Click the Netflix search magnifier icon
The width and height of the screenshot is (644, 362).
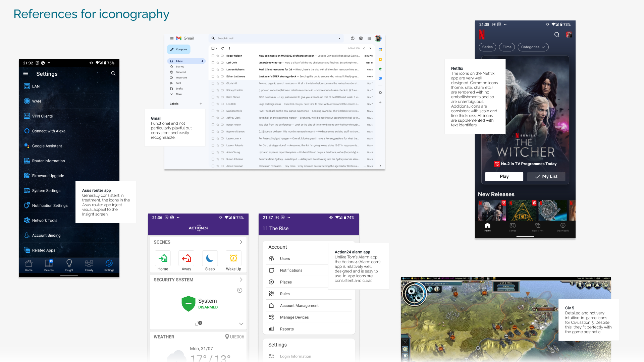[x=557, y=35]
